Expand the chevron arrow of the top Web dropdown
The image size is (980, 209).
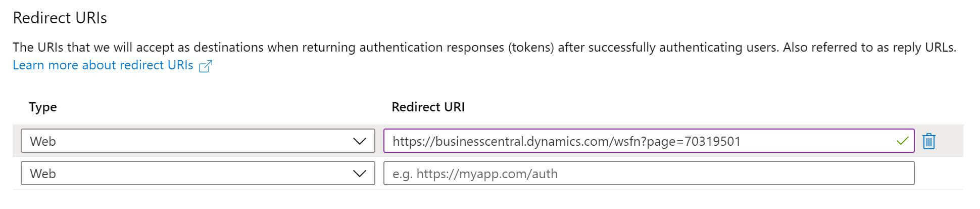pyautogui.click(x=360, y=141)
